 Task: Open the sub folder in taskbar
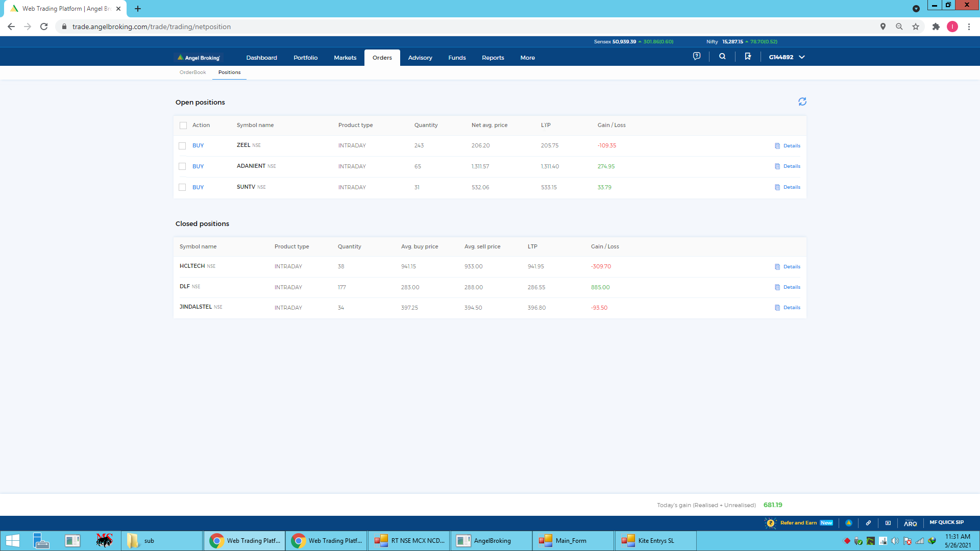click(162, 541)
